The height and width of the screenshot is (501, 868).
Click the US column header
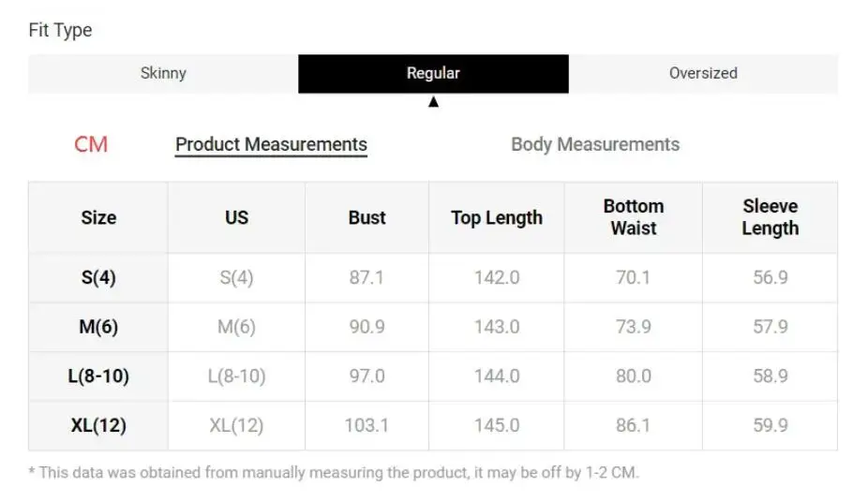pyautogui.click(x=236, y=218)
